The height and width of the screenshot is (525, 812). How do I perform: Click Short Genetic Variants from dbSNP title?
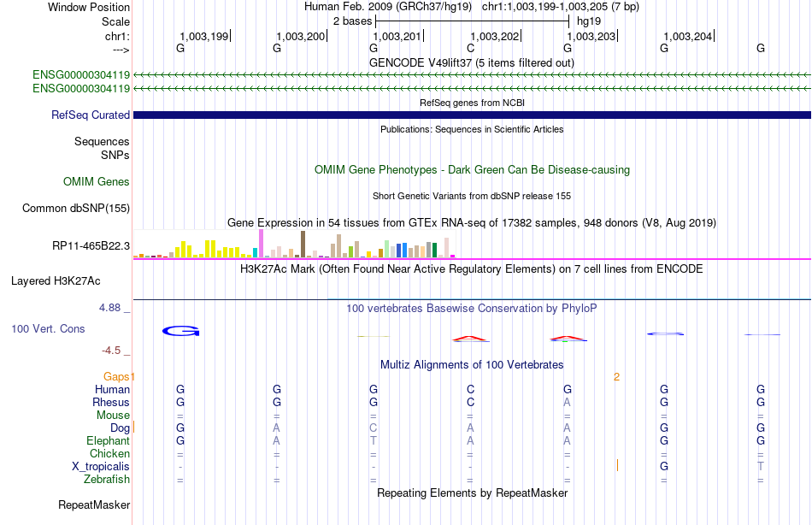click(x=472, y=196)
